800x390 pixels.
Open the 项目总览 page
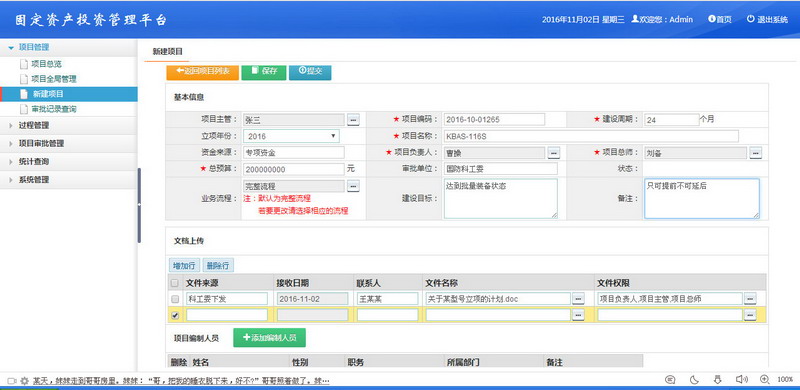[46, 64]
